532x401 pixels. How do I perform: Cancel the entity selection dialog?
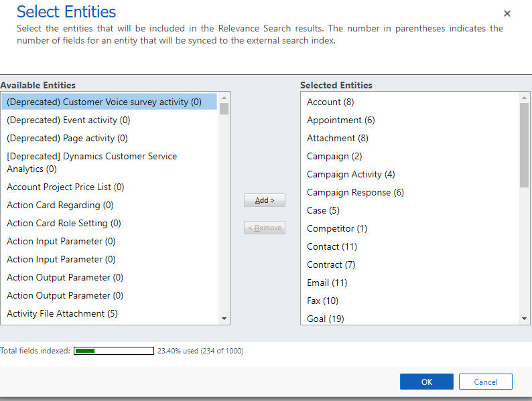486,382
